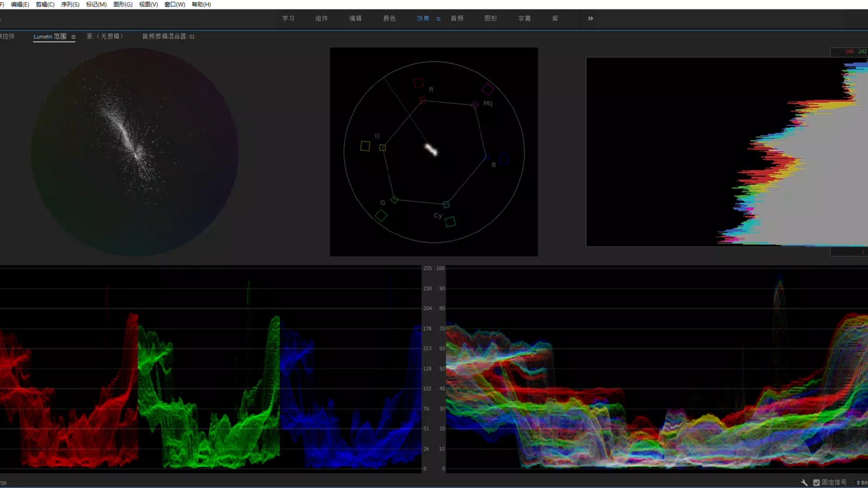Toggle the 固定信号 clamp signal checkbox
Viewport: 868px width, 488px height.
pyautogui.click(x=816, y=482)
